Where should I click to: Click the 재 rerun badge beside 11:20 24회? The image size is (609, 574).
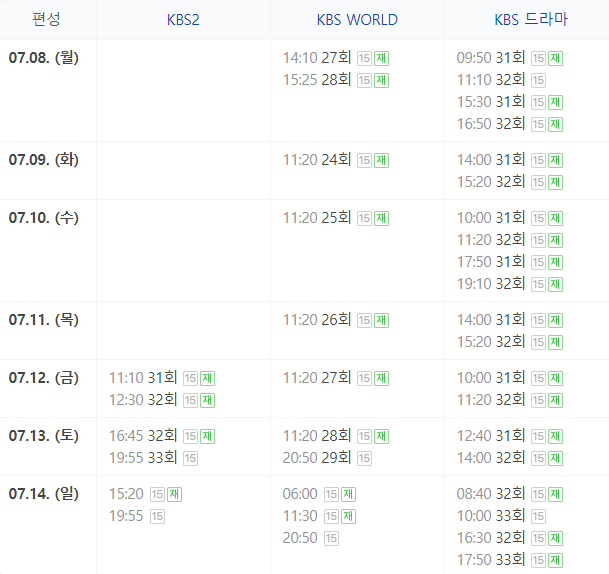point(381,160)
